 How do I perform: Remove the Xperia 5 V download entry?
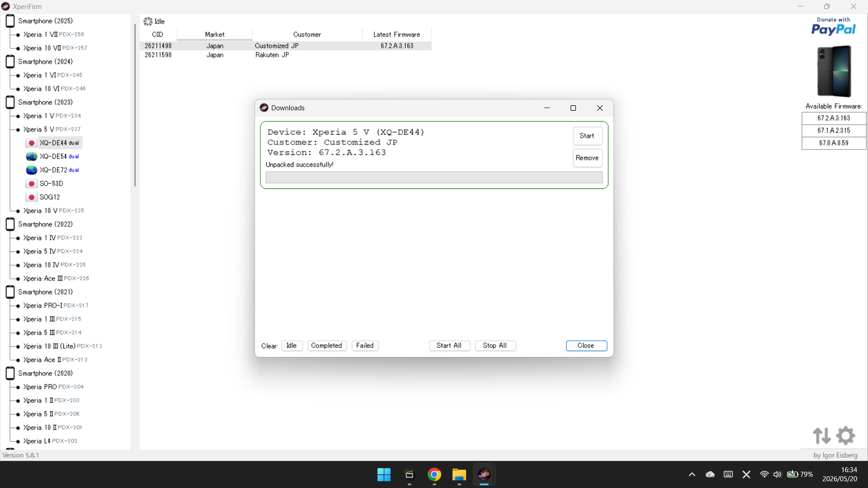click(587, 158)
